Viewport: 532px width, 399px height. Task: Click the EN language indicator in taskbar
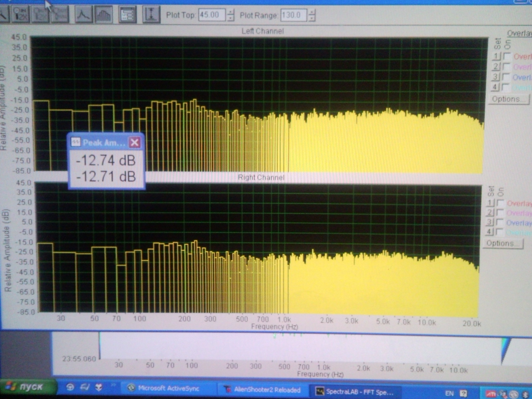[x=449, y=393]
